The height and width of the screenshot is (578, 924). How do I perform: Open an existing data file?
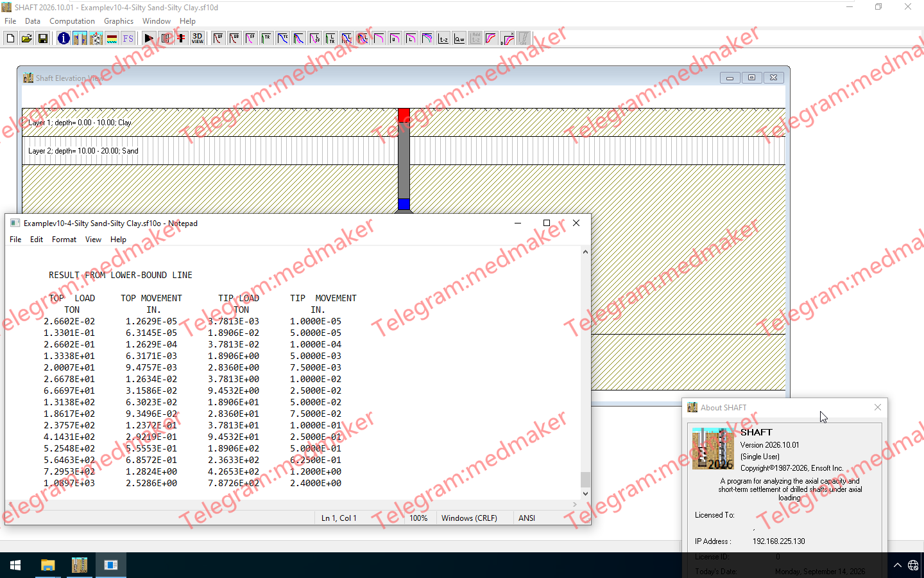coord(26,39)
